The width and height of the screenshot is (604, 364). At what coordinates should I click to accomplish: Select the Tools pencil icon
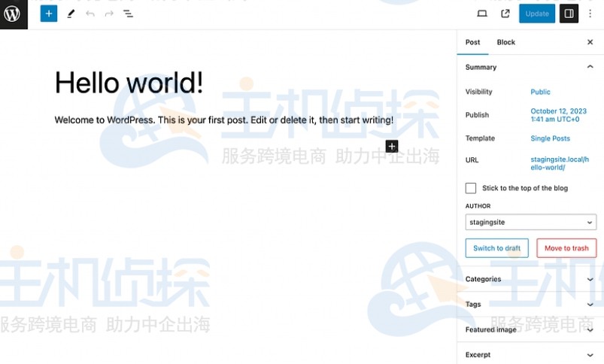(71, 14)
